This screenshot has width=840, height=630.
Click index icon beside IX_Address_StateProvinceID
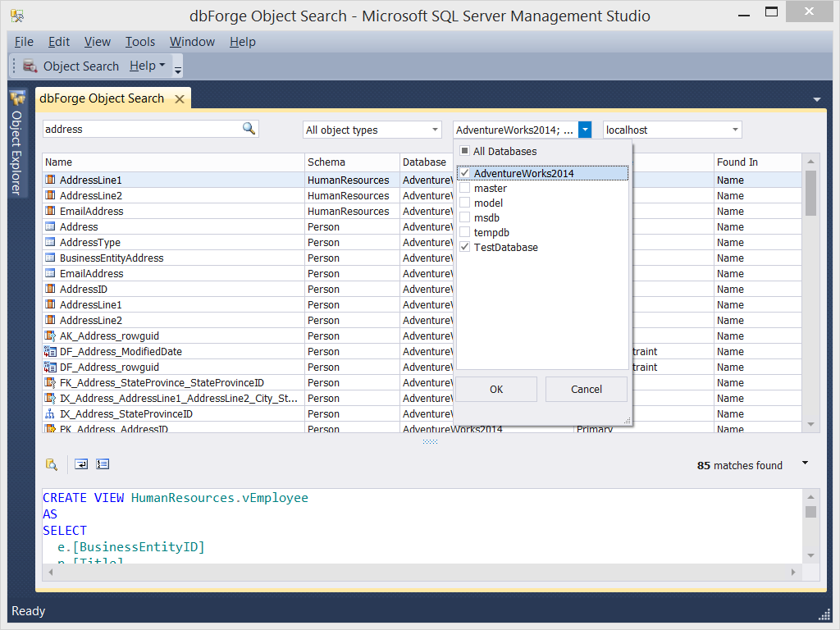coord(50,413)
